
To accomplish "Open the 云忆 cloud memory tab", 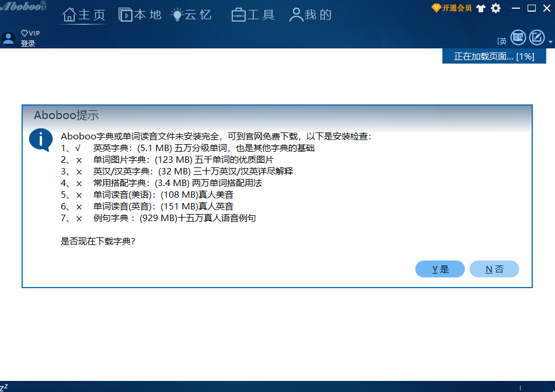I will click(x=191, y=15).
